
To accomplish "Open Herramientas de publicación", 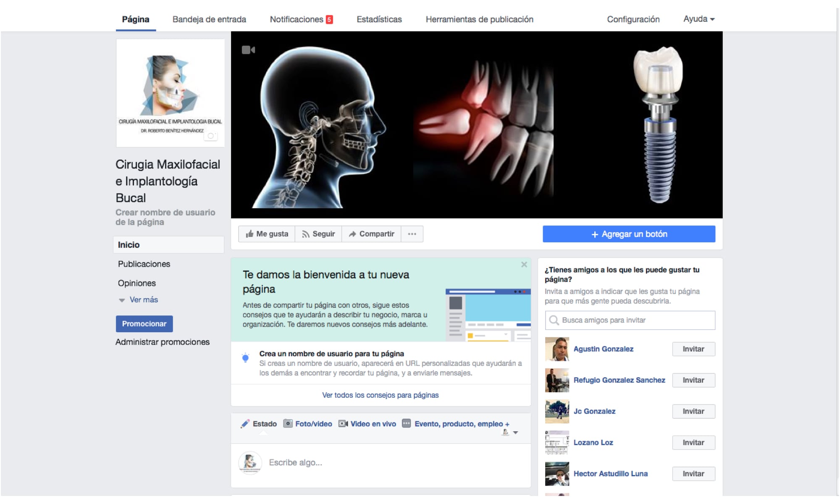I will pyautogui.click(x=479, y=19).
